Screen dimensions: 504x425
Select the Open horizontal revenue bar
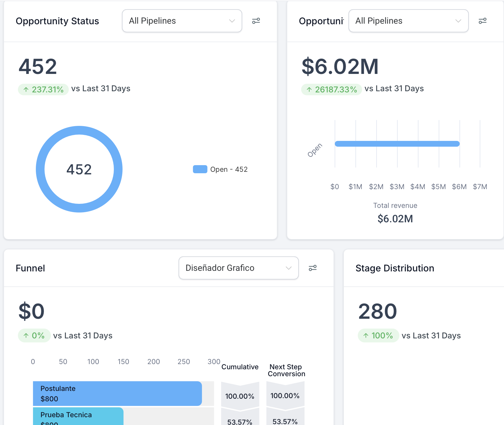click(397, 144)
